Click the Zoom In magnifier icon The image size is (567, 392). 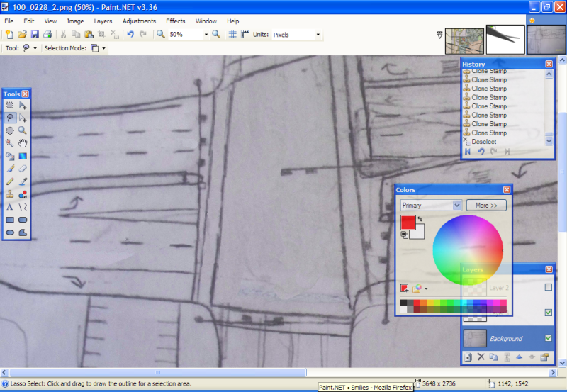click(216, 35)
